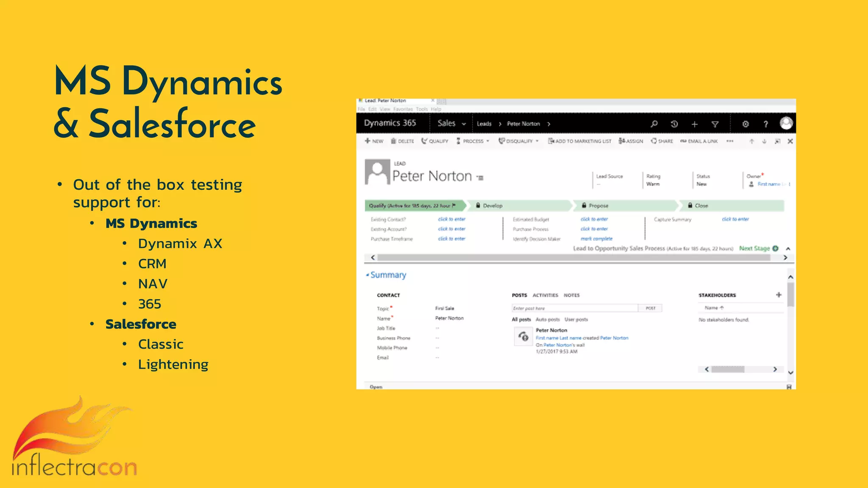The height and width of the screenshot is (488, 868).
Task: Switch to NOTES tab
Action: 571,295
